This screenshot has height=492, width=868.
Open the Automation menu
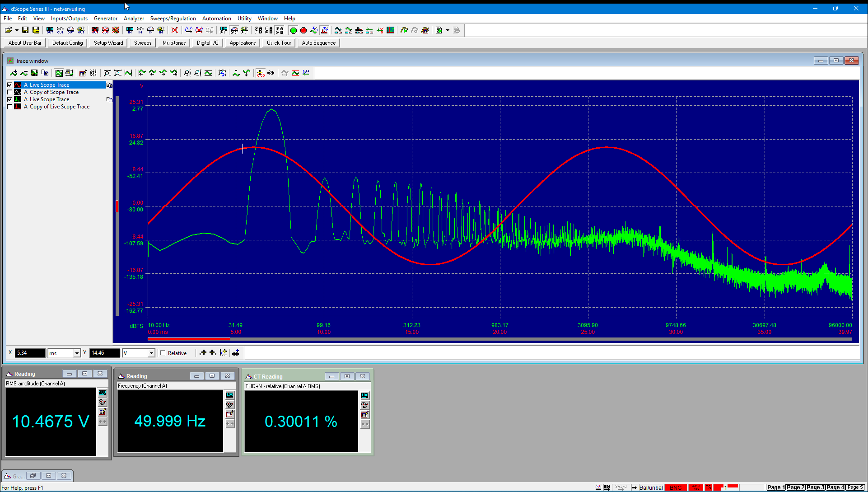click(x=216, y=19)
